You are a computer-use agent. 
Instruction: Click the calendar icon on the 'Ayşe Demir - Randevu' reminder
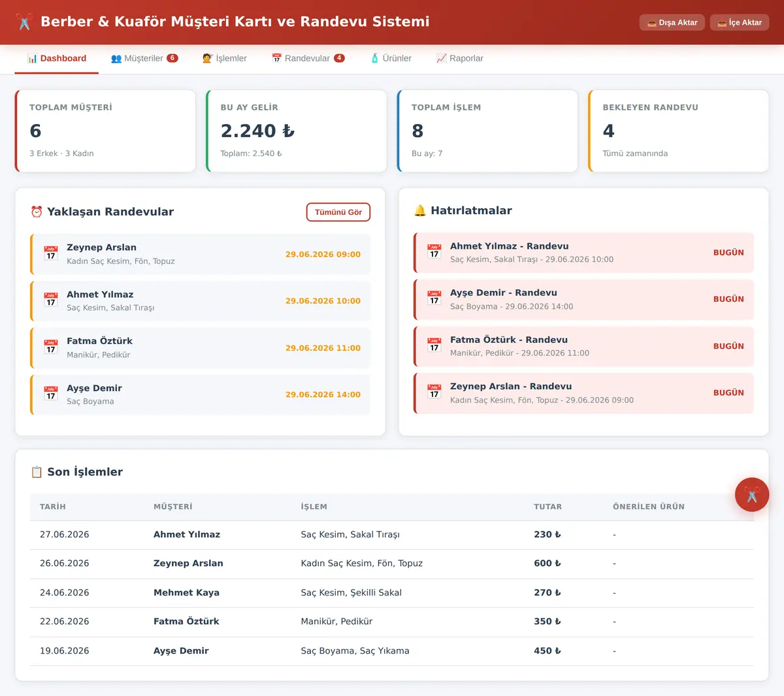[434, 298]
